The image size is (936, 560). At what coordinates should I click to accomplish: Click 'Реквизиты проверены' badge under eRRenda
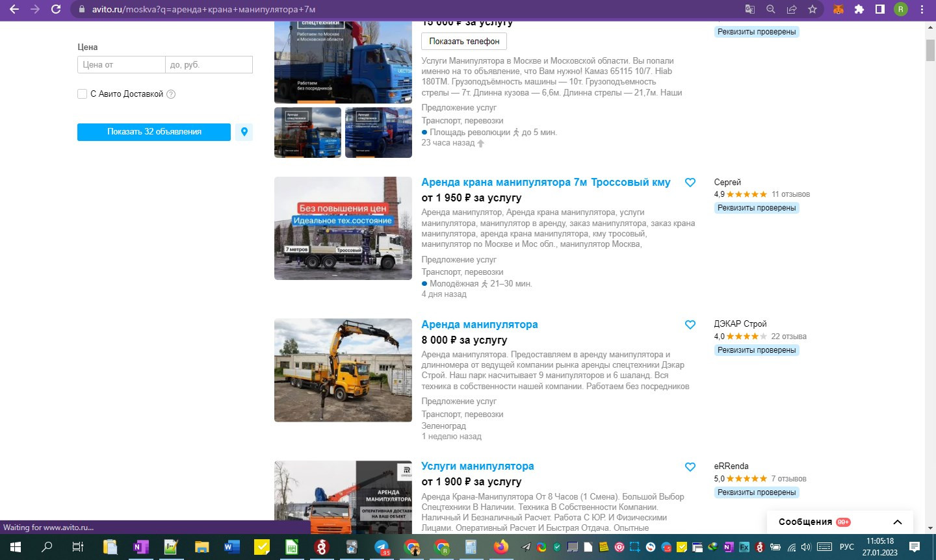757,492
